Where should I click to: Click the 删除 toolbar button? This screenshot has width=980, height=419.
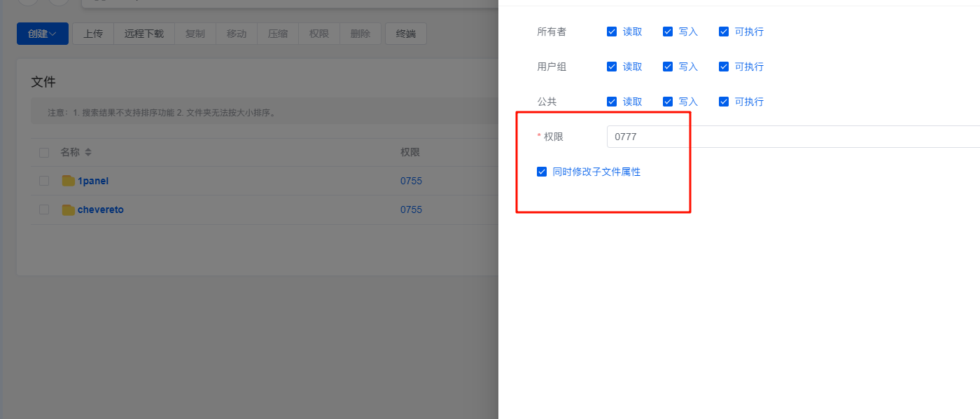tap(360, 34)
